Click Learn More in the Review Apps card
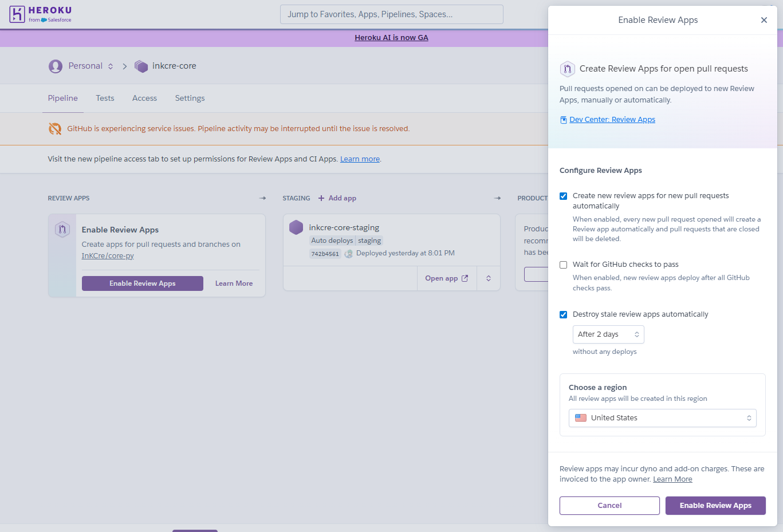This screenshot has width=783, height=532. coord(234,283)
